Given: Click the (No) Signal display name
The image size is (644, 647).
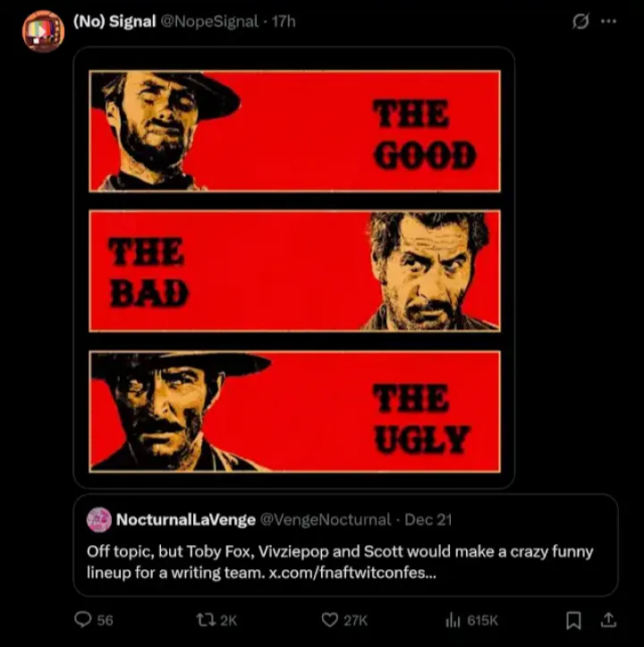Looking at the screenshot, I should (114, 21).
